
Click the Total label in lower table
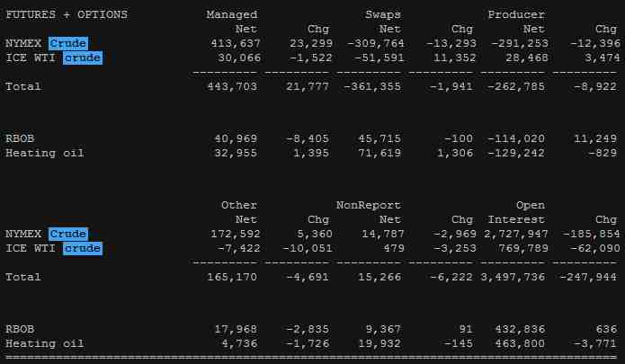22,277
